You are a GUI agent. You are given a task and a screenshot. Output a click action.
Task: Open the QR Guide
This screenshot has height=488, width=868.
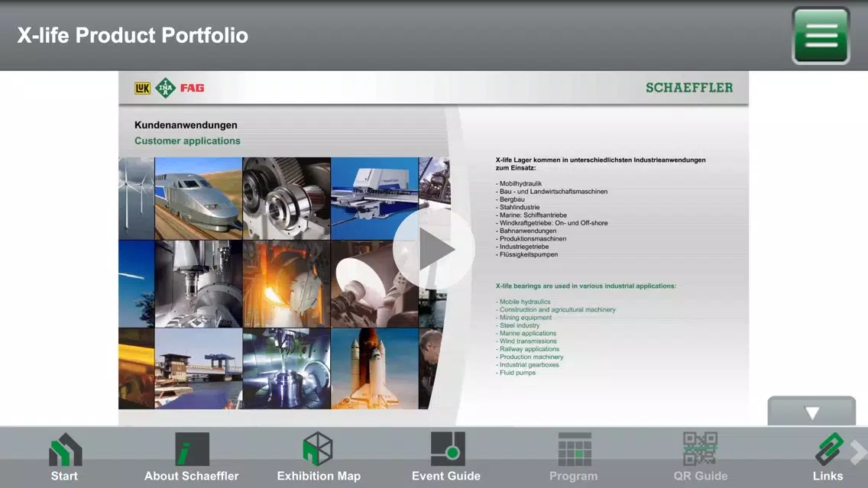700,457
